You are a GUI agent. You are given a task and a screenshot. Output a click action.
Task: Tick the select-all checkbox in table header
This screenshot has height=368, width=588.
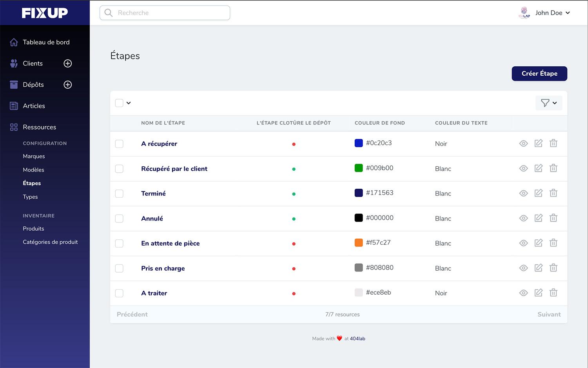tap(119, 103)
